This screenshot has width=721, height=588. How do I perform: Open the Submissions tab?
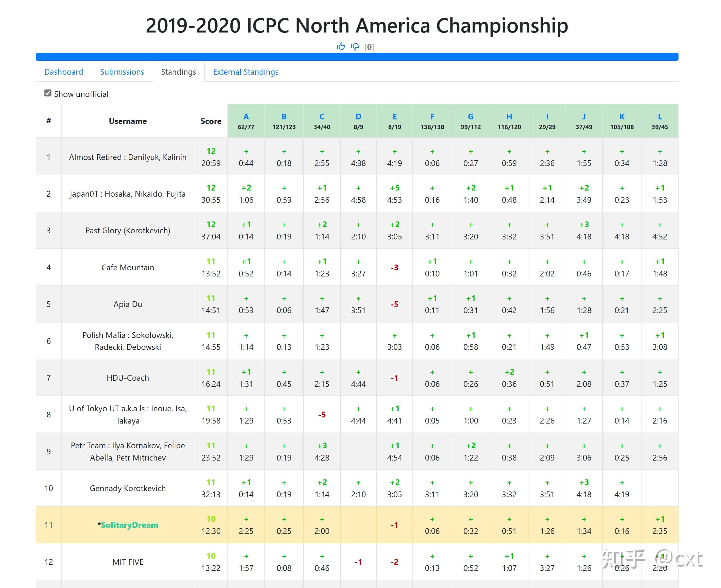[122, 72]
